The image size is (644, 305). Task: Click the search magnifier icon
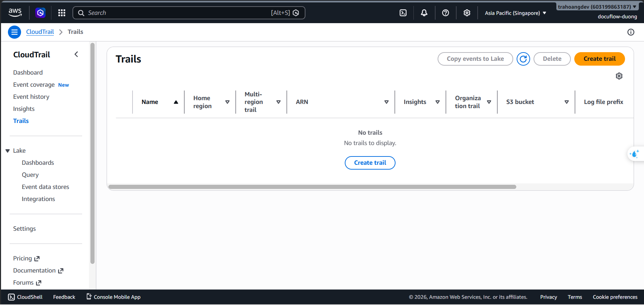81,13
